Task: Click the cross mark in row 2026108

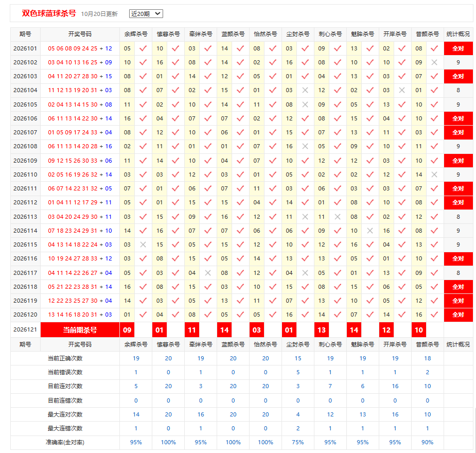Action: tap(305, 146)
